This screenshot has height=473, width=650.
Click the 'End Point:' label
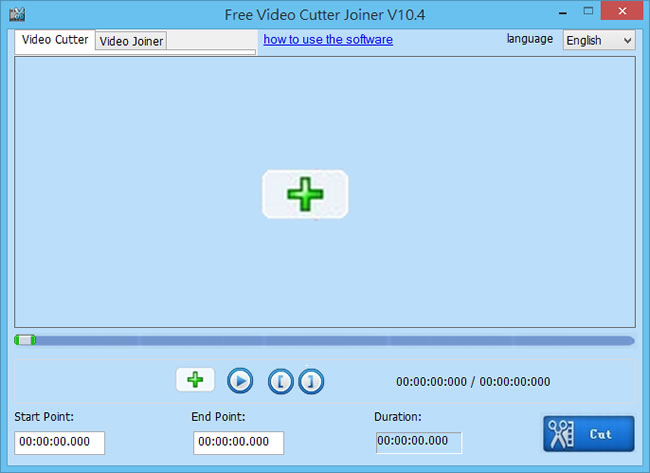tap(218, 416)
